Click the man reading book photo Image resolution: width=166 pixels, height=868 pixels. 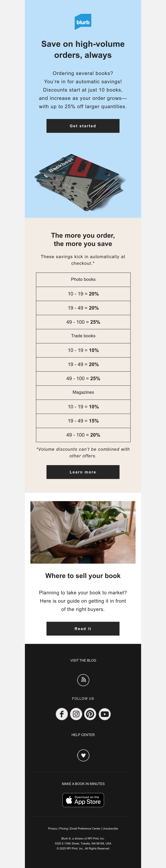tap(83, 532)
